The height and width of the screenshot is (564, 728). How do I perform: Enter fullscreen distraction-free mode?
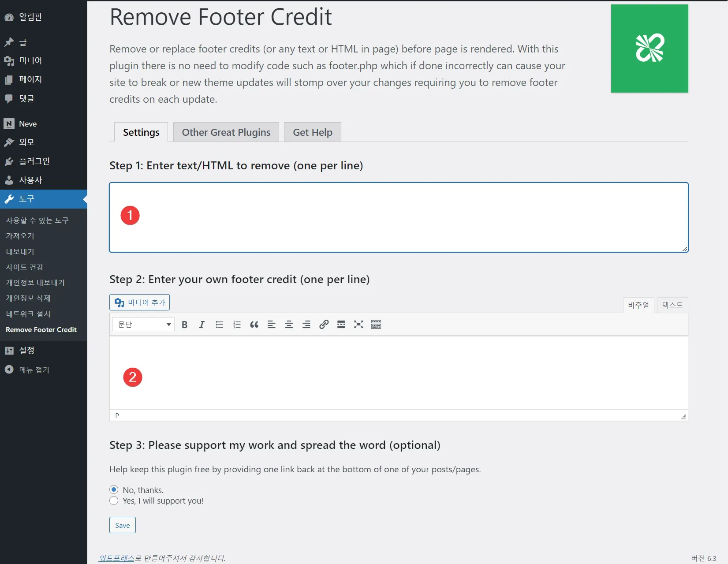tap(358, 325)
